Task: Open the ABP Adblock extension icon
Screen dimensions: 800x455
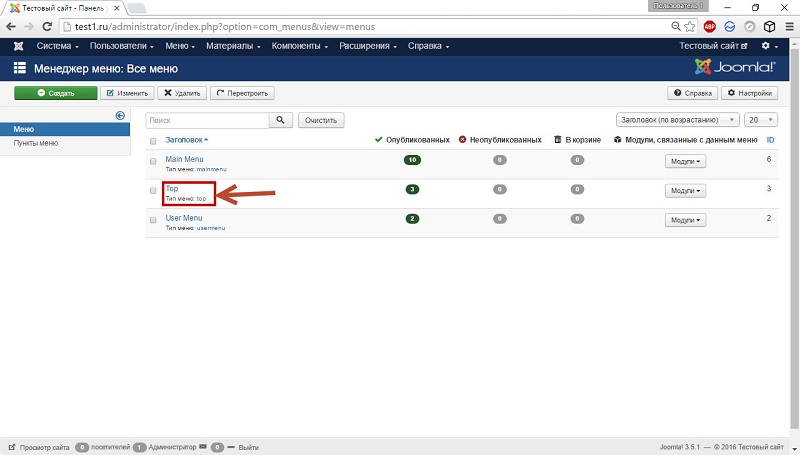Action: [x=709, y=27]
